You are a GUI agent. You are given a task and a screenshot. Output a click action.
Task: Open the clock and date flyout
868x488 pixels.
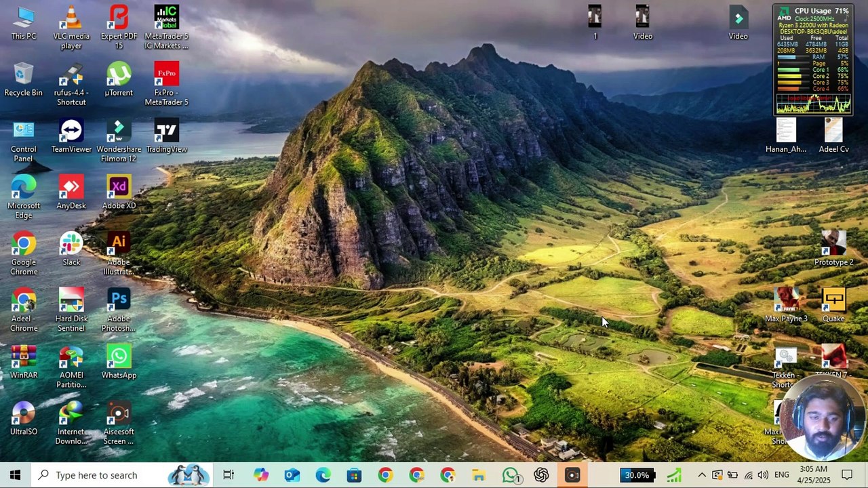coord(813,475)
